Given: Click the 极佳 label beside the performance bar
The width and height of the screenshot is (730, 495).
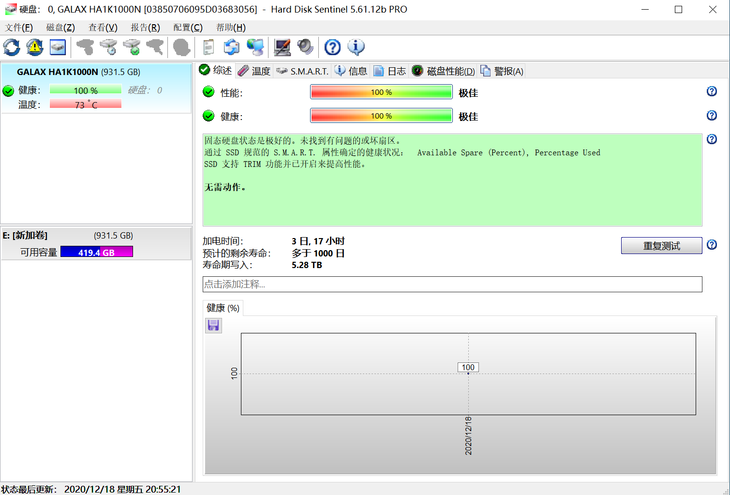Looking at the screenshot, I should [468, 93].
